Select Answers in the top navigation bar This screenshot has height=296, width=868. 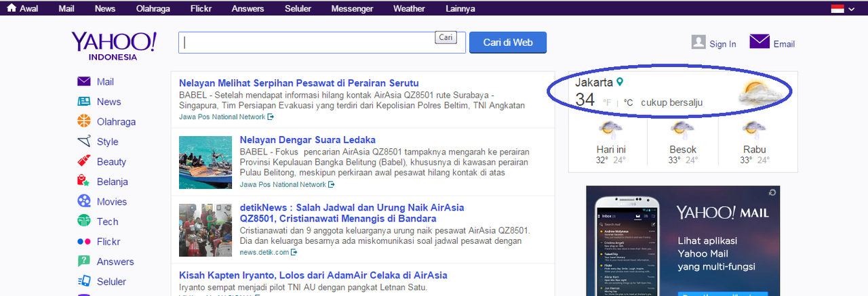[x=248, y=9]
